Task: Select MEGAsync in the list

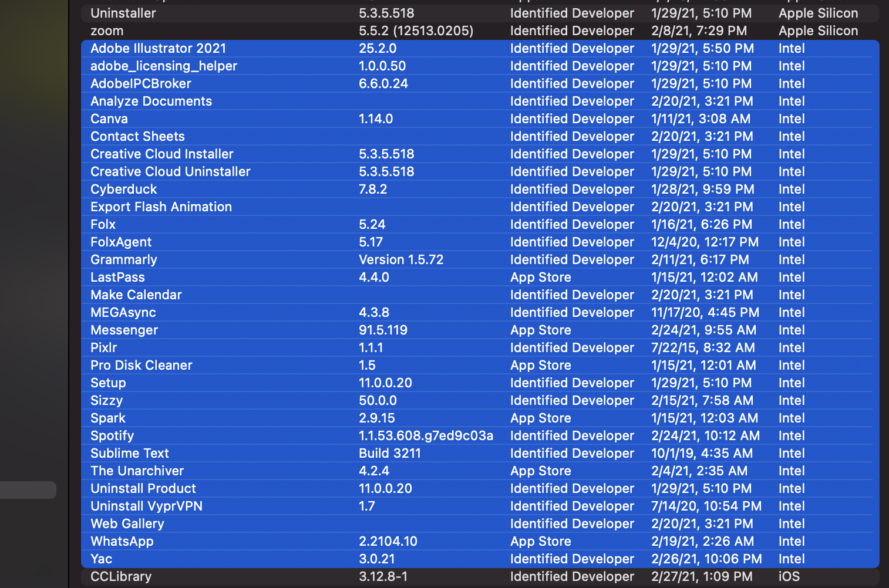Action: (x=480, y=312)
